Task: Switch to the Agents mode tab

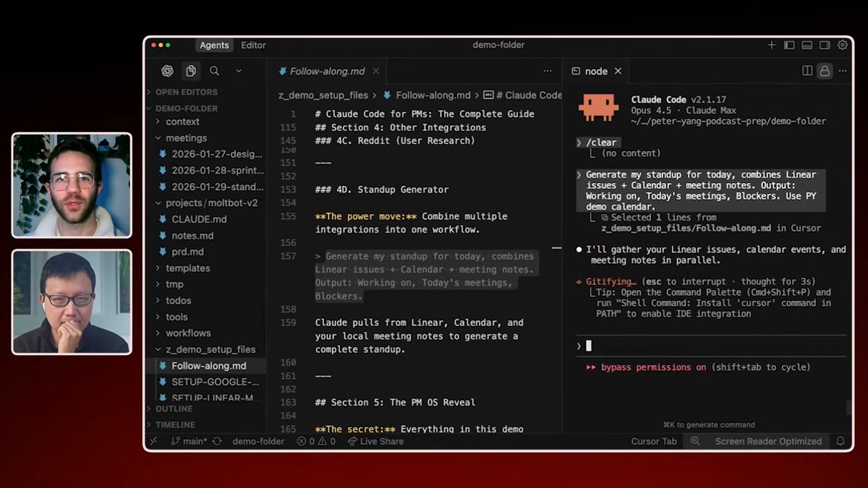Action: [x=214, y=45]
